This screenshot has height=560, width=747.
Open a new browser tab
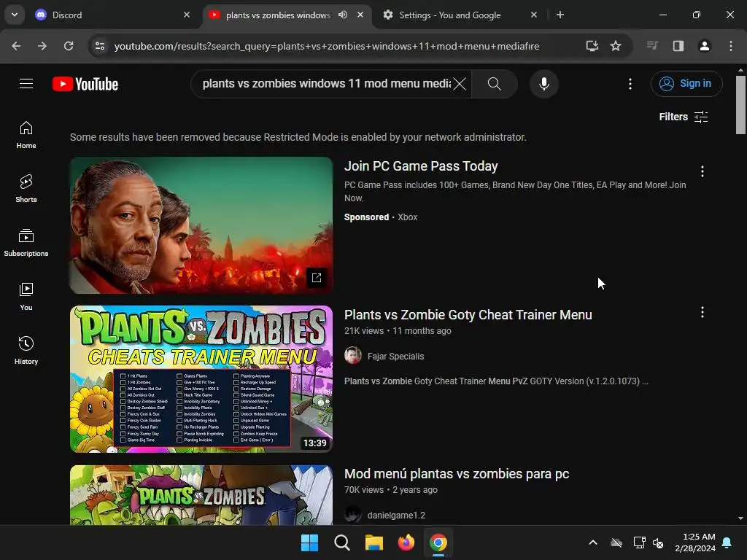tap(560, 15)
